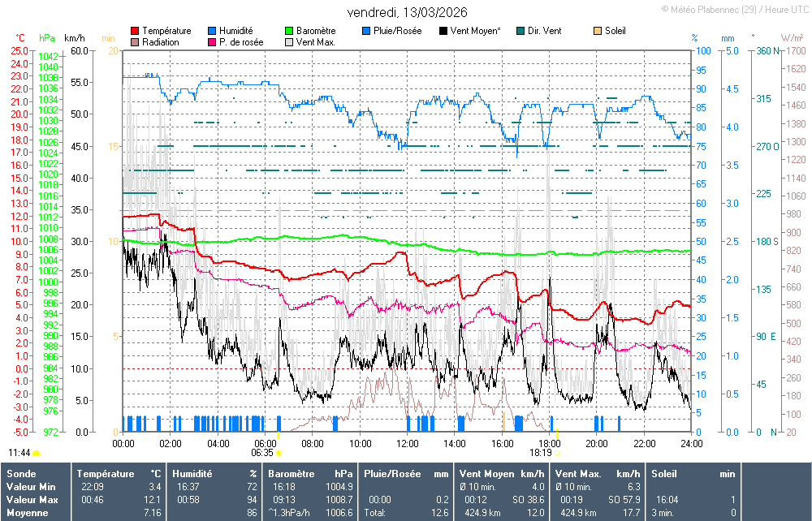Click the Humidité label in the legend

click(240, 31)
